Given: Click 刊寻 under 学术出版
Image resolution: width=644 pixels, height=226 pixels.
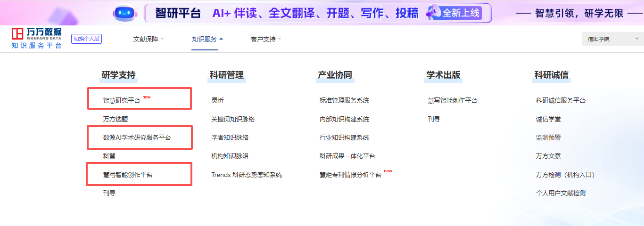Looking at the screenshot, I should point(434,119).
